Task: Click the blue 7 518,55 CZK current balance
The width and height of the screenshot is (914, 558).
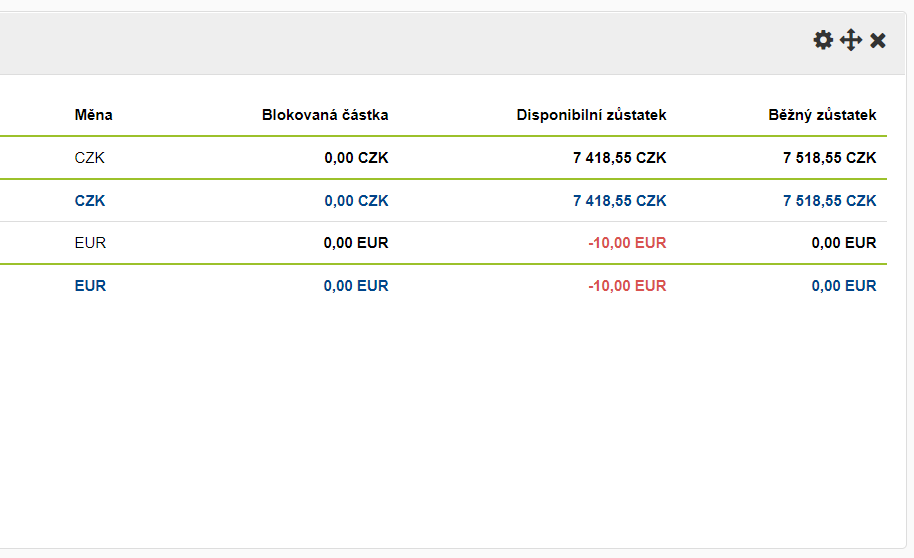Action: tap(829, 201)
